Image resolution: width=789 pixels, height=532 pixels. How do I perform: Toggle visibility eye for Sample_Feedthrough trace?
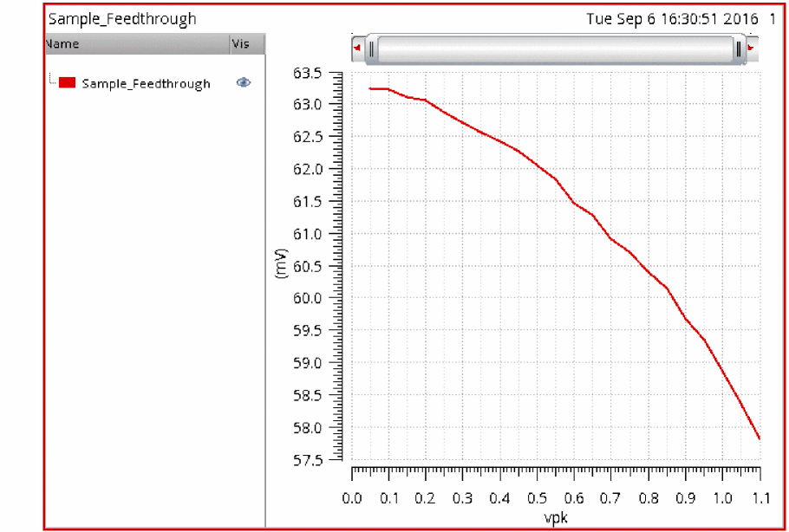244,82
